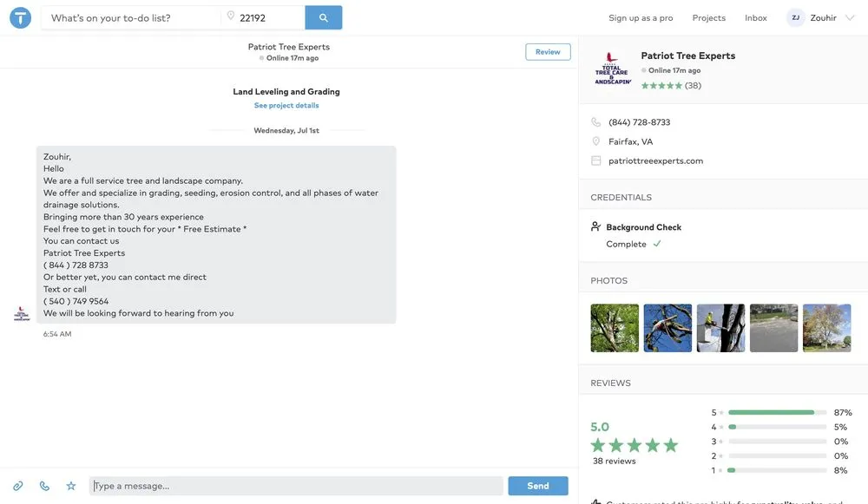Open the Projects menu item
Viewport: 868px width, 504px height.
pos(709,17)
